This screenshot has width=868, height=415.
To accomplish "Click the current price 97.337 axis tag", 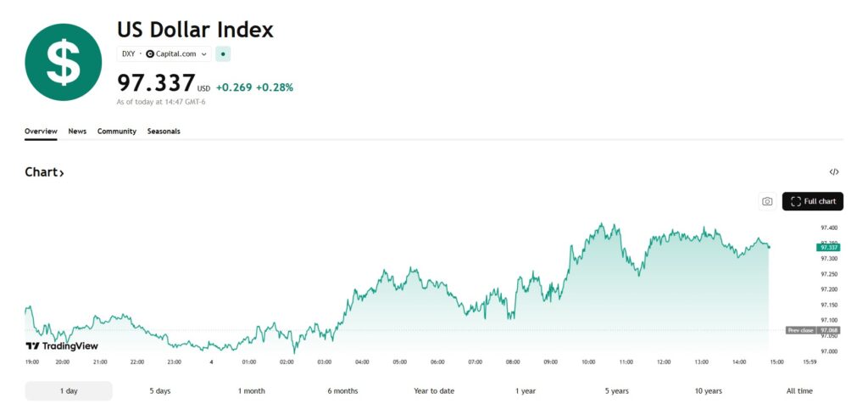I will click(x=829, y=247).
